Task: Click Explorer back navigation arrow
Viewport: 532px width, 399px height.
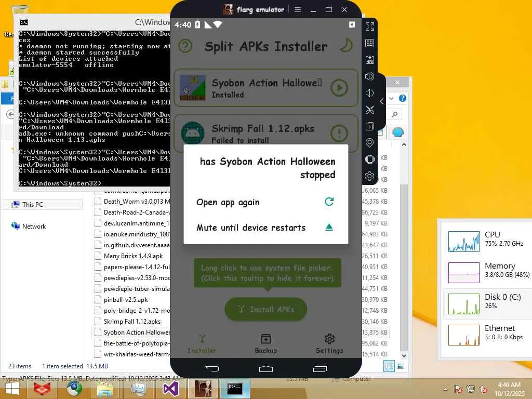Action: pos(10,114)
